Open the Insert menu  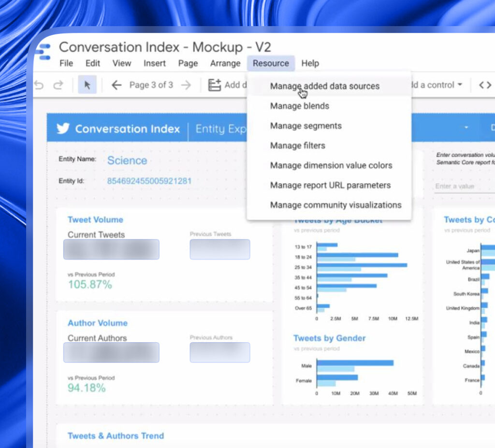click(x=155, y=63)
